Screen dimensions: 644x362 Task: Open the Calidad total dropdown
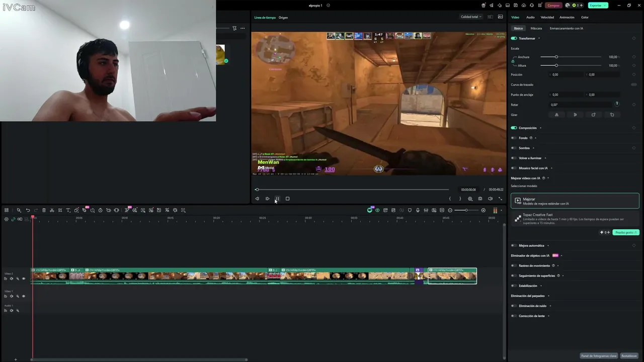click(x=471, y=17)
